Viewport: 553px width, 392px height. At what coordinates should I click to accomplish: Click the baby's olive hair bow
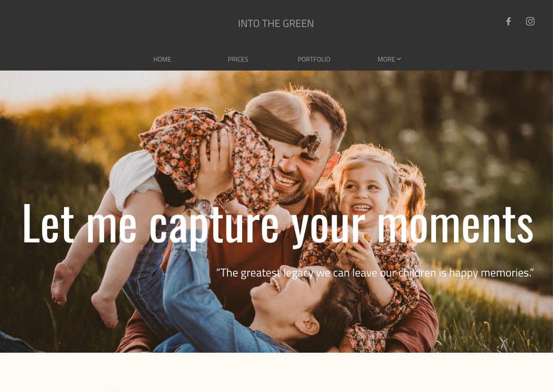(x=310, y=143)
